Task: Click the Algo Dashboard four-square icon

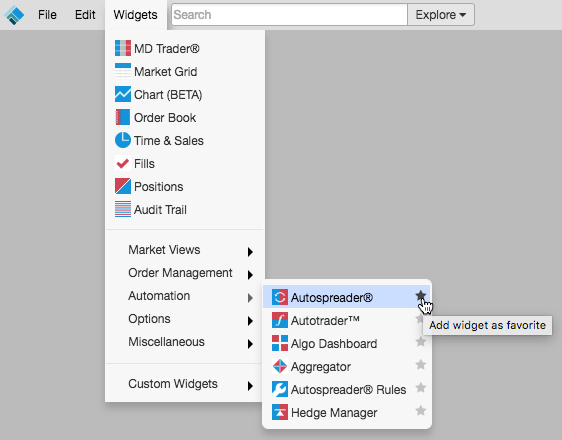Action: [x=280, y=343]
